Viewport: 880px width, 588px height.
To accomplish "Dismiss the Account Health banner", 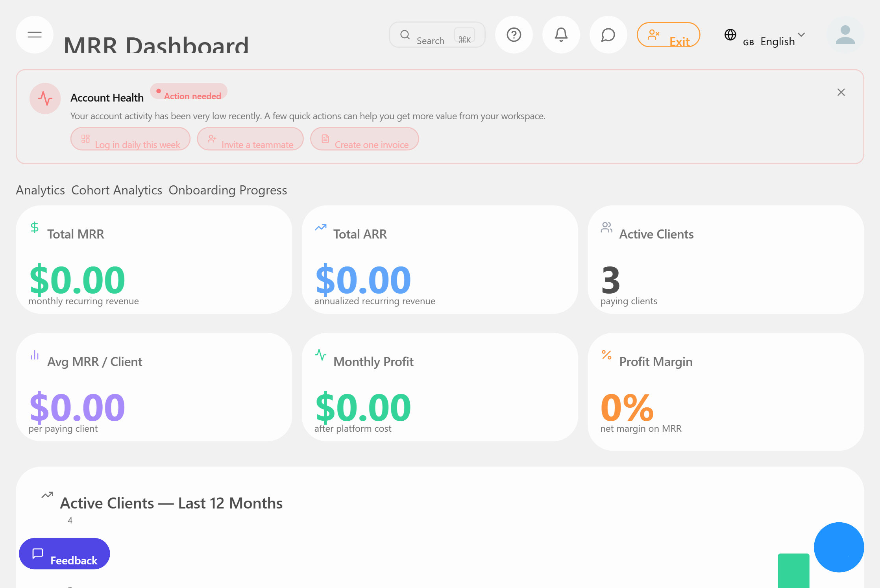I will [841, 92].
